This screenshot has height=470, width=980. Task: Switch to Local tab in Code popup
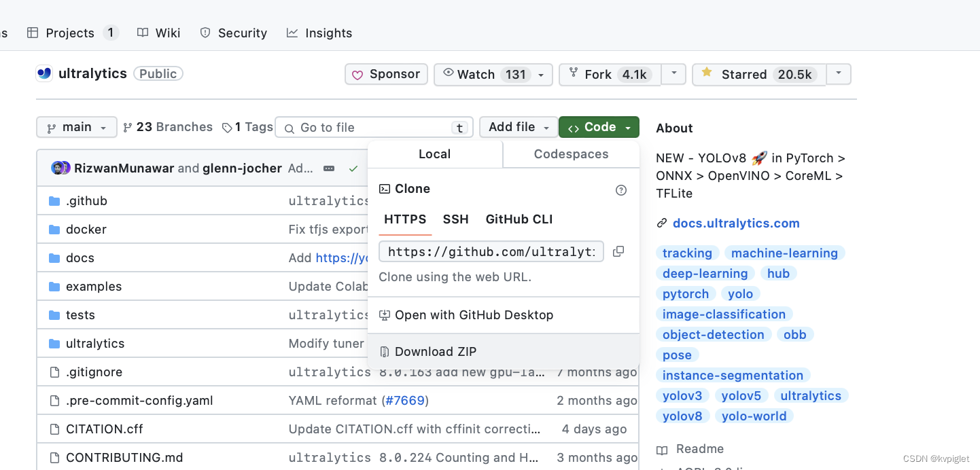click(x=435, y=154)
